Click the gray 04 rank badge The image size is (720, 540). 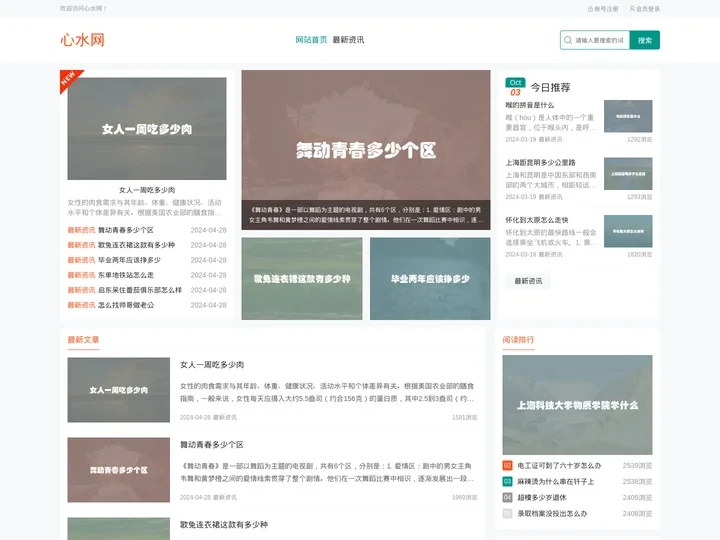click(507, 498)
